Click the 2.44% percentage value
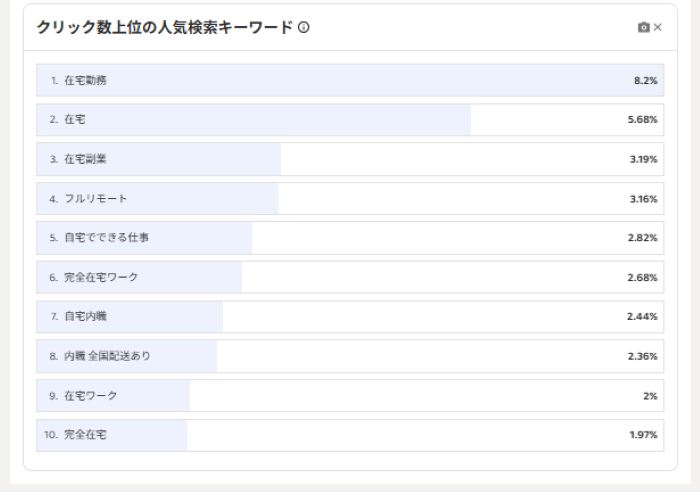The height and width of the screenshot is (492, 700). click(642, 317)
